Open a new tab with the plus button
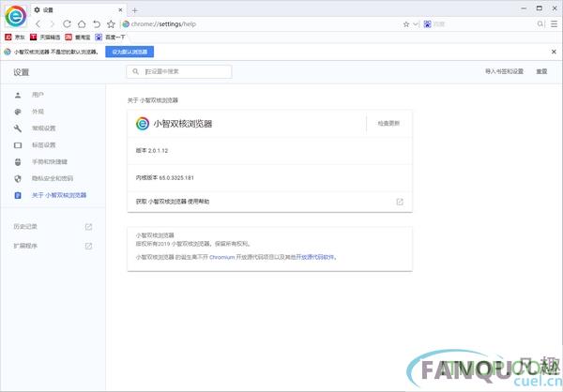 tap(134, 10)
